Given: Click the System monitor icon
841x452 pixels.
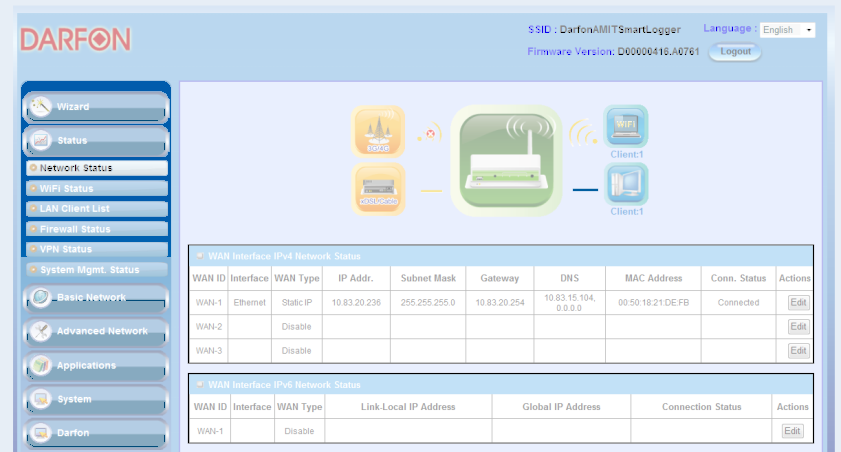Looking at the screenshot, I should coord(41,399).
